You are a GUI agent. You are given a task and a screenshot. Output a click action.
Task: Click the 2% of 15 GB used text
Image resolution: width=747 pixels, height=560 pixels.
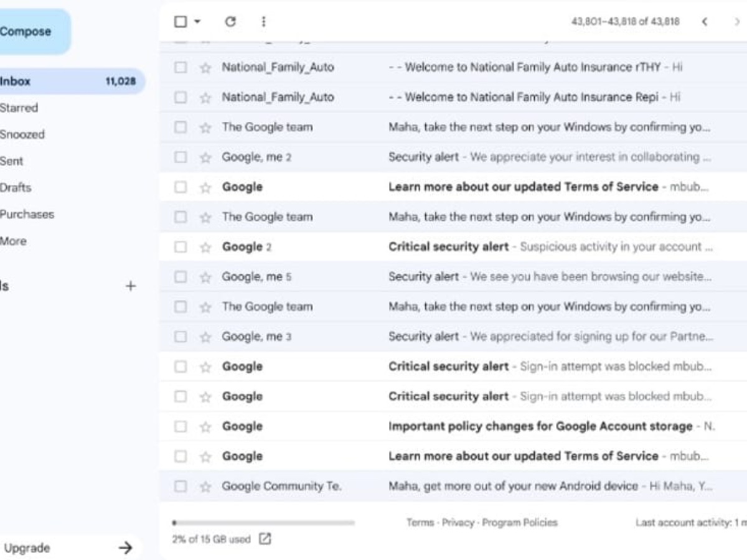point(212,539)
